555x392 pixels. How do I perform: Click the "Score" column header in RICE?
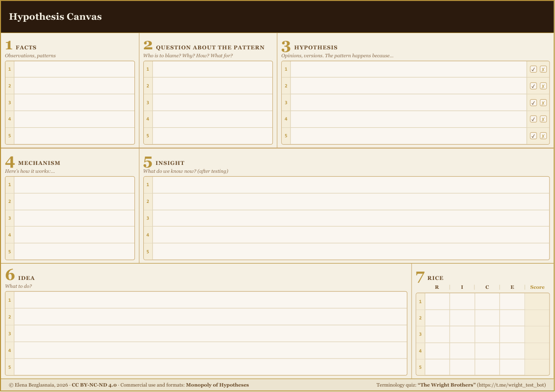coord(537,287)
